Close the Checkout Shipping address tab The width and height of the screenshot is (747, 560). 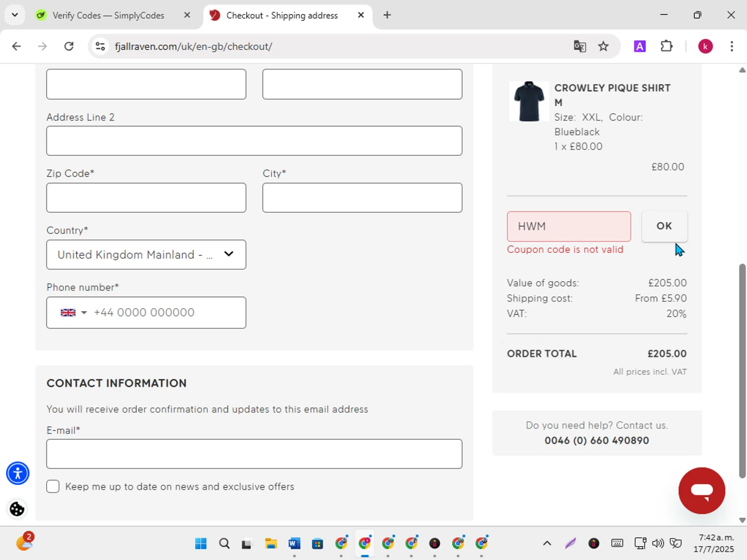[361, 15]
